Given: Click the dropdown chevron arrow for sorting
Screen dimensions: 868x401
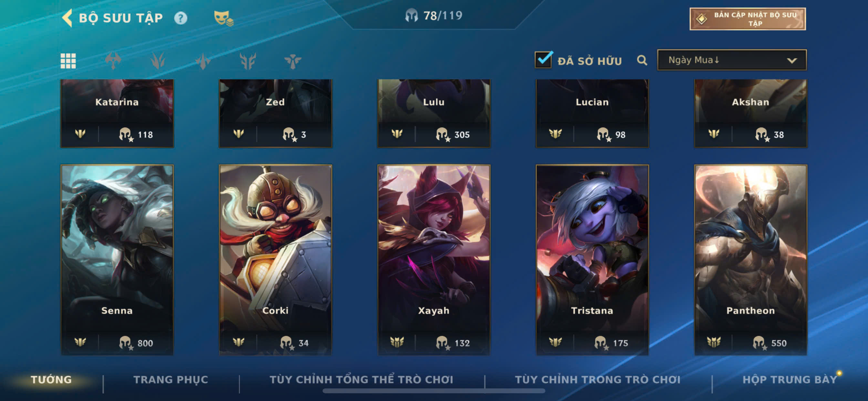Looking at the screenshot, I should click(x=792, y=61).
